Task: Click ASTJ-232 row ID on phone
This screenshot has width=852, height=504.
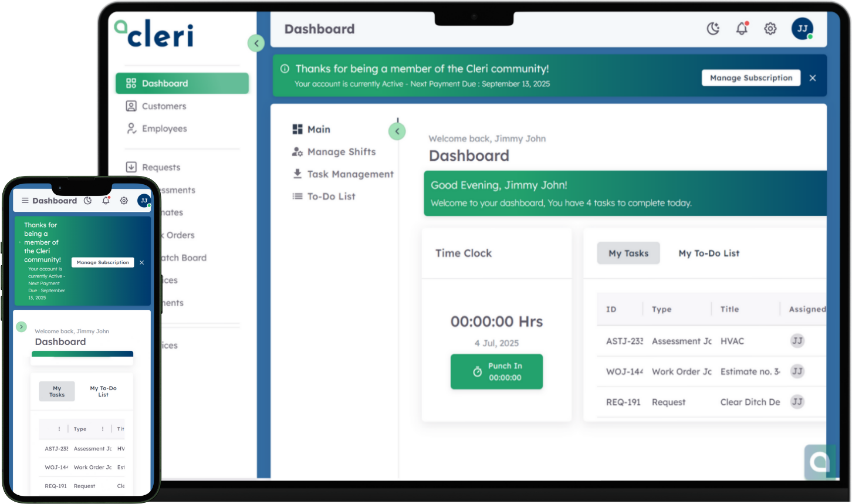Action: [56, 449]
